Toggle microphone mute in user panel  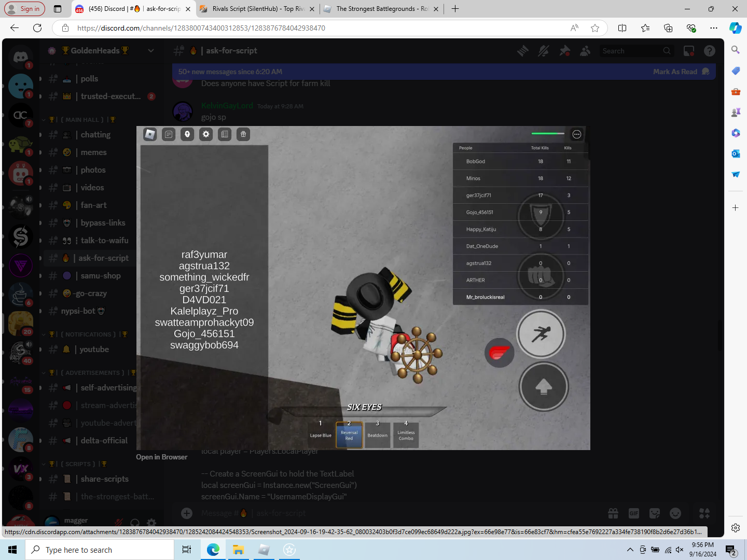tap(119, 523)
